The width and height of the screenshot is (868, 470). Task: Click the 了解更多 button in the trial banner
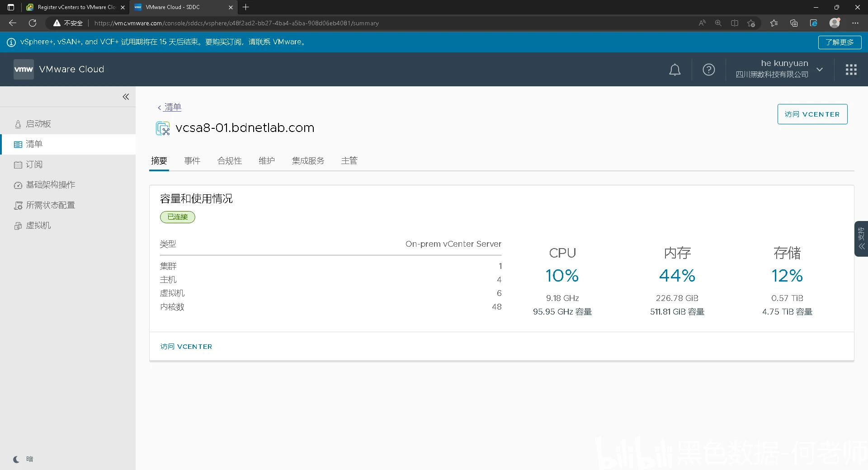(840, 42)
